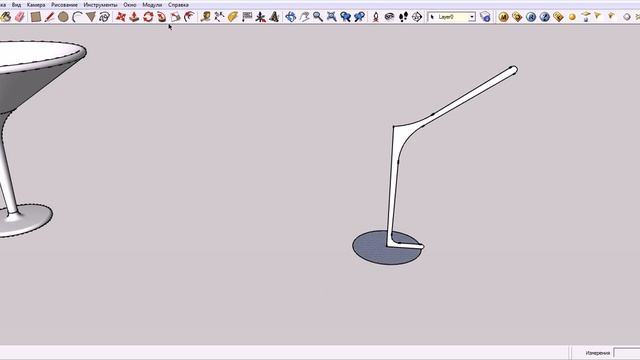
Task: Open the Layer Manager icon
Action: pyautogui.click(x=485, y=17)
